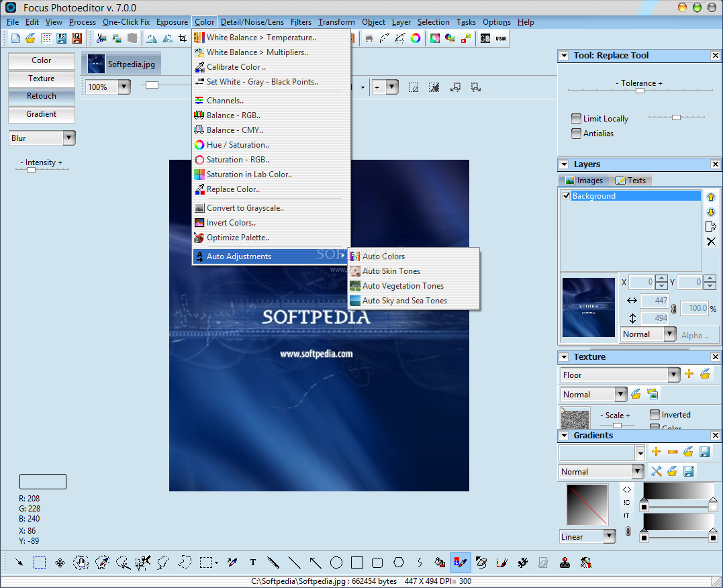Open the Linear gradient type dropdown

610,536
